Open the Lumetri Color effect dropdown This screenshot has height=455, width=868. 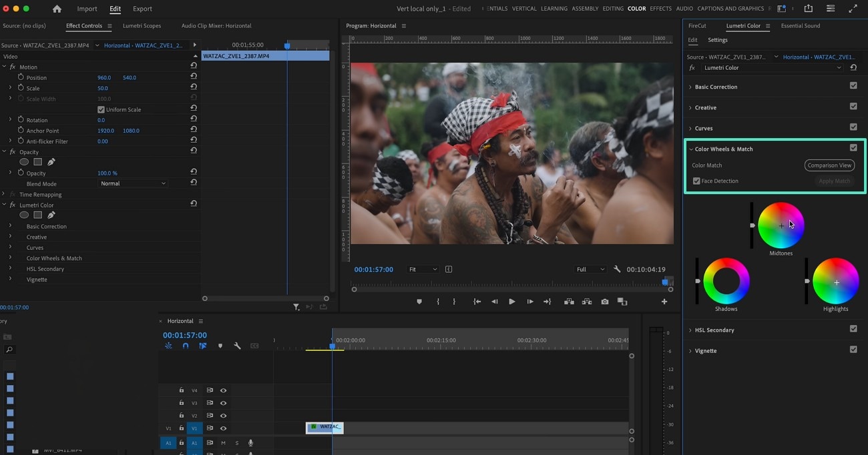[773, 67]
